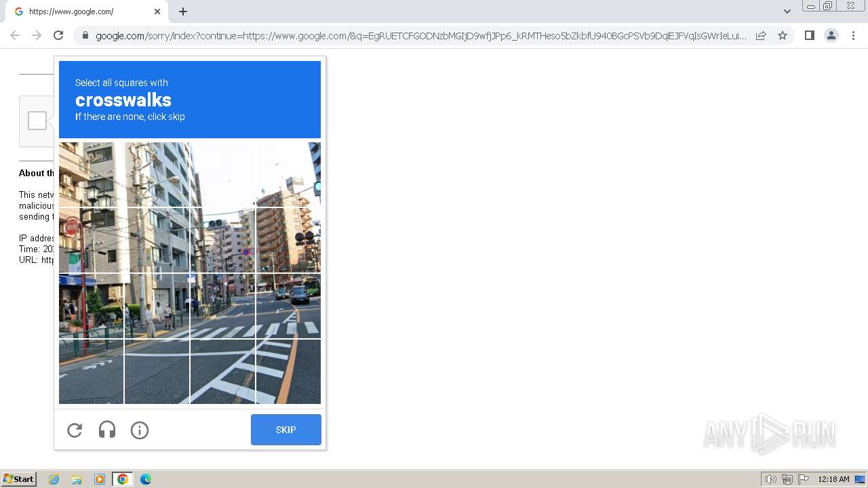Get an audio challenge via headphones icon
This screenshot has width=868, height=488.
[x=107, y=430]
